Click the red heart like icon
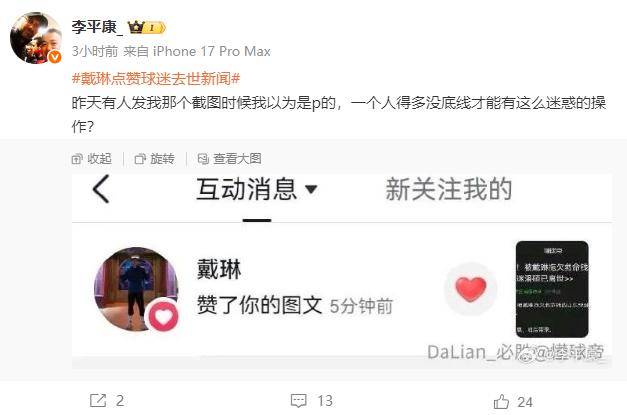This screenshot has width=627, height=415. coord(471,289)
